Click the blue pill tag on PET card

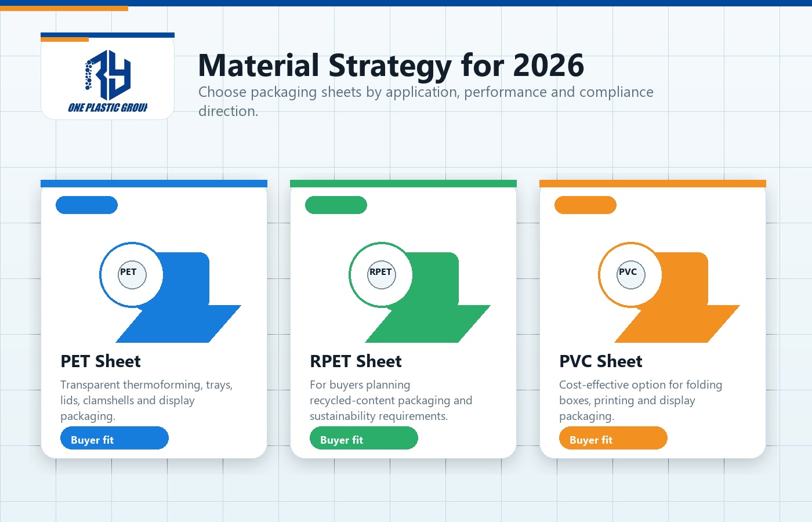point(86,205)
